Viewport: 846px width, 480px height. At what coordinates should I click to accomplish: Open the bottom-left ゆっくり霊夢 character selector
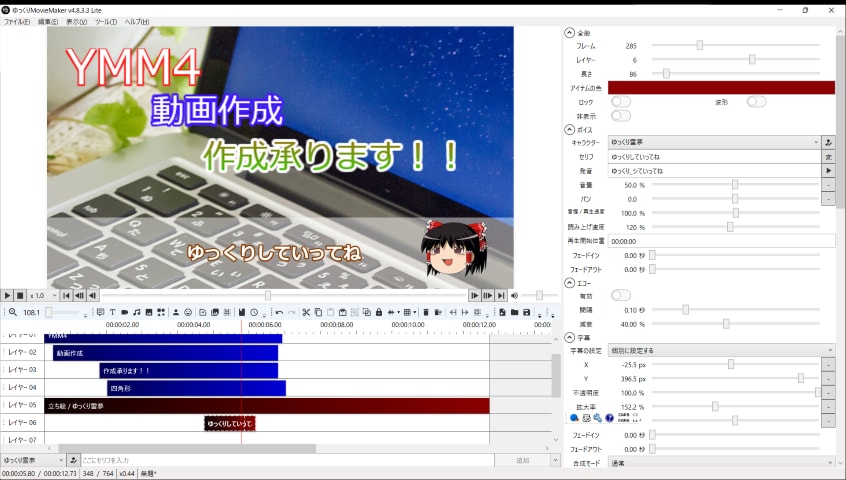32,460
